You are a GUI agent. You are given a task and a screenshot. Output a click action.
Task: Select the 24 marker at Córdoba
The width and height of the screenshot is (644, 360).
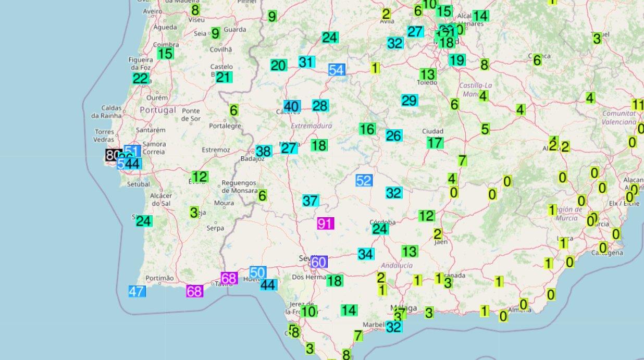(380, 229)
